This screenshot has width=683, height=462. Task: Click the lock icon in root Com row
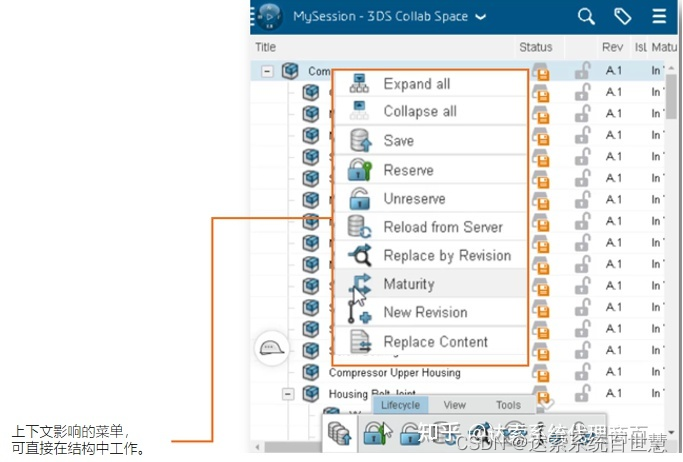[x=582, y=71]
